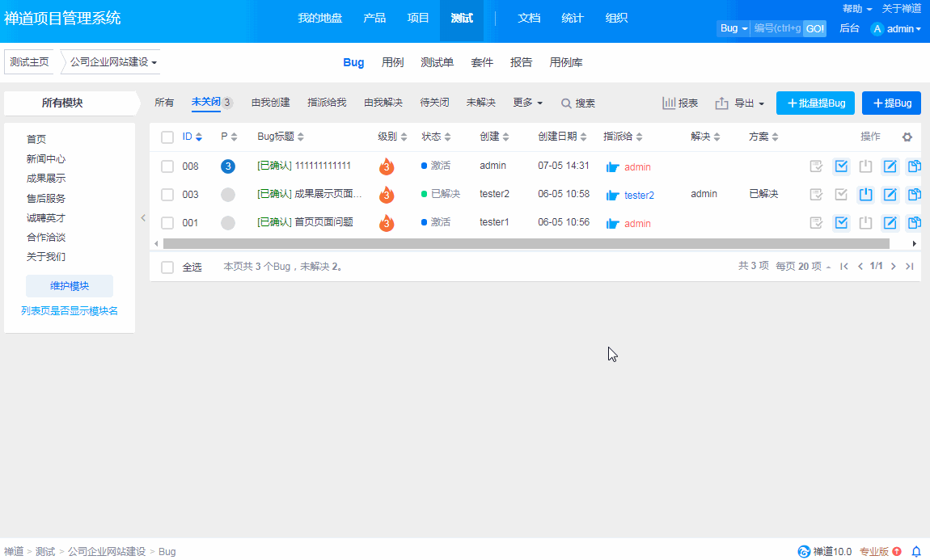Expand the 导出 export dropdown
Viewport: 930px width, 560px height.
tap(740, 103)
